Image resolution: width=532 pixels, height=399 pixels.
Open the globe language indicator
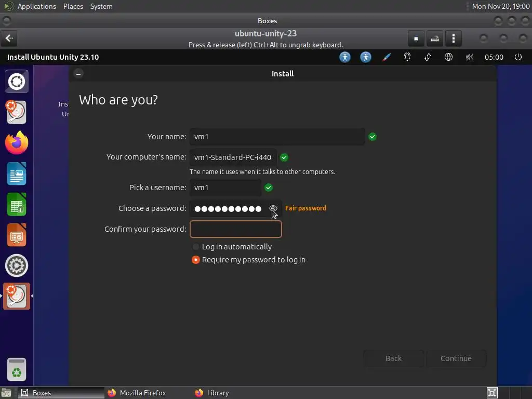pyautogui.click(x=448, y=57)
